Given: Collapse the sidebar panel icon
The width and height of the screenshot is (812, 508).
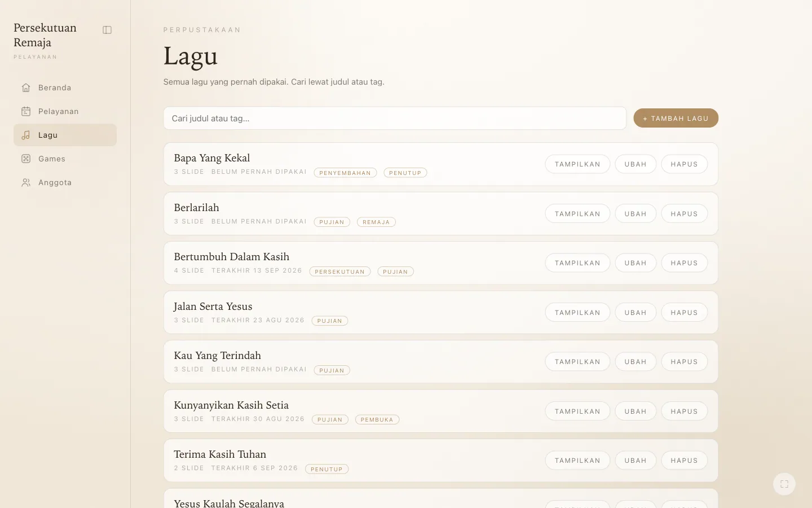Looking at the screenshot, I should 107,30.
